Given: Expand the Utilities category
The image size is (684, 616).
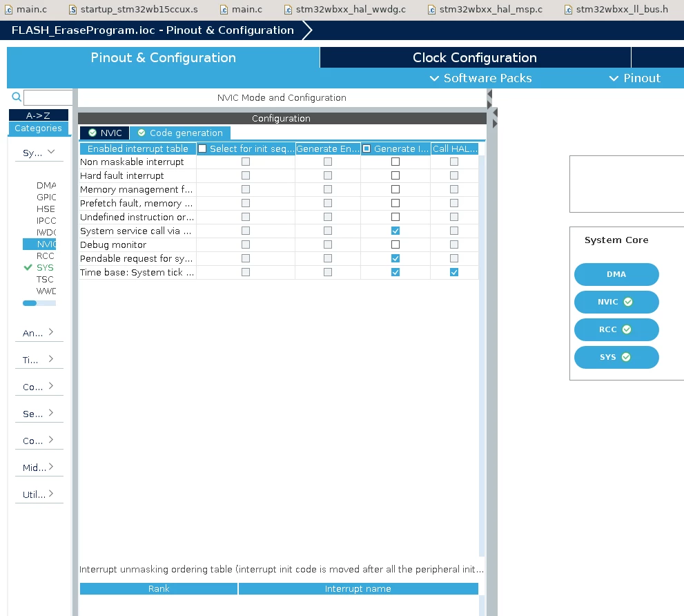Looking at the screenshot, I should [39, 494].
